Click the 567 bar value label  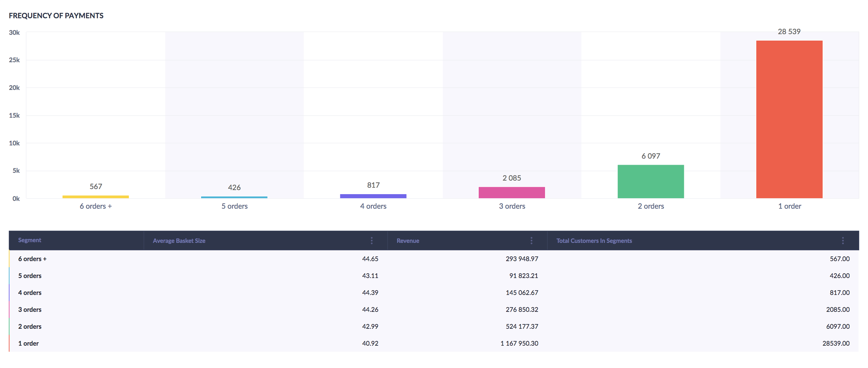(96, 186)
